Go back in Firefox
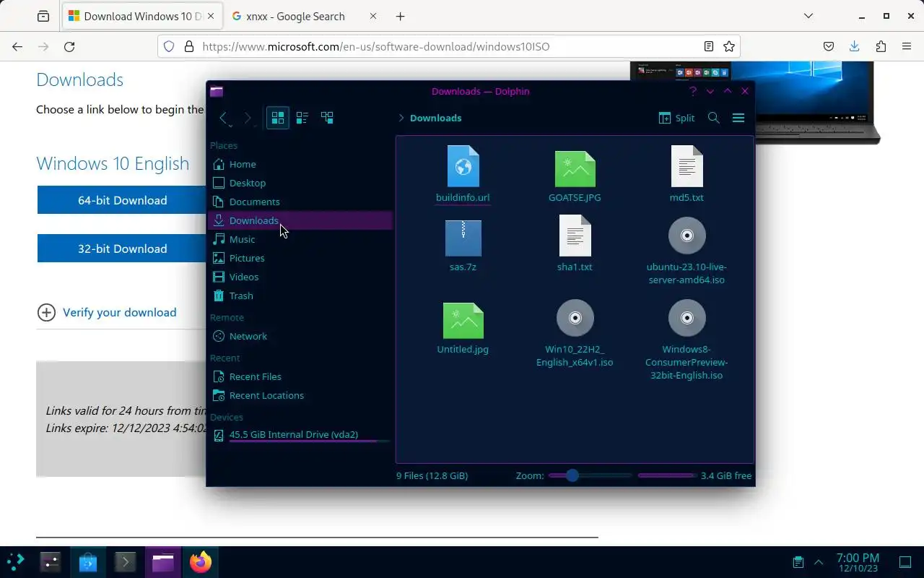 click(17, 46)
